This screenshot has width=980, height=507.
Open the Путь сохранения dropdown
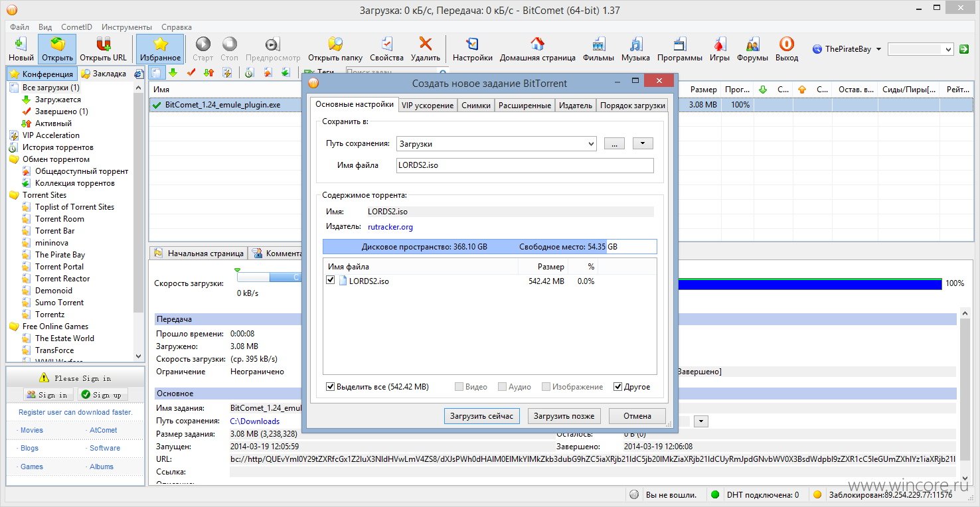coord(591,143)
